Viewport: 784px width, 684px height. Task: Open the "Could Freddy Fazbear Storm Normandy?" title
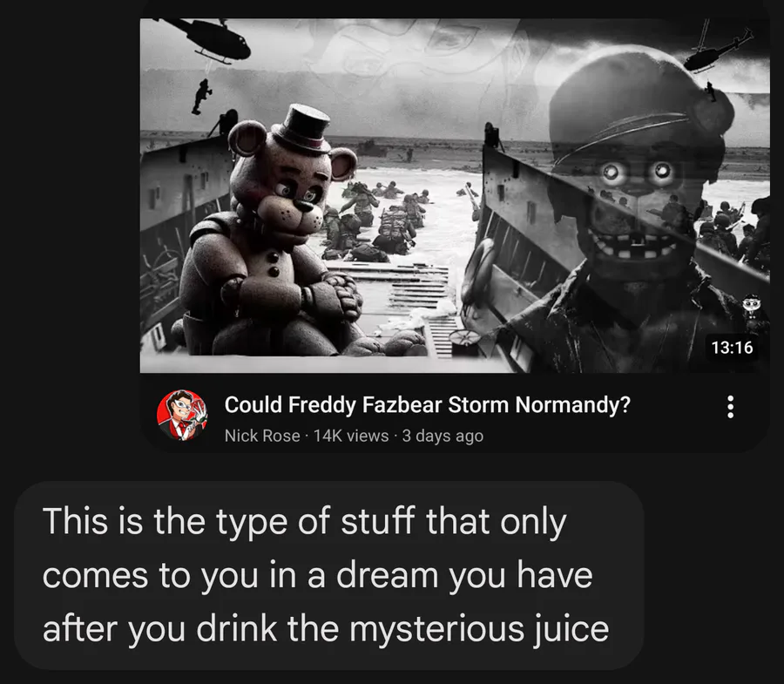point(427,404)
